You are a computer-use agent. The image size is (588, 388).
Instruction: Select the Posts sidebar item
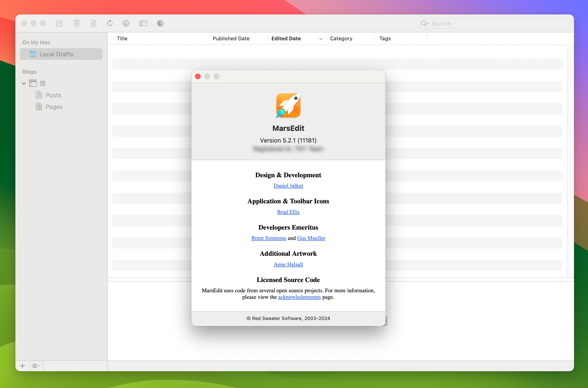click(53, 95)
